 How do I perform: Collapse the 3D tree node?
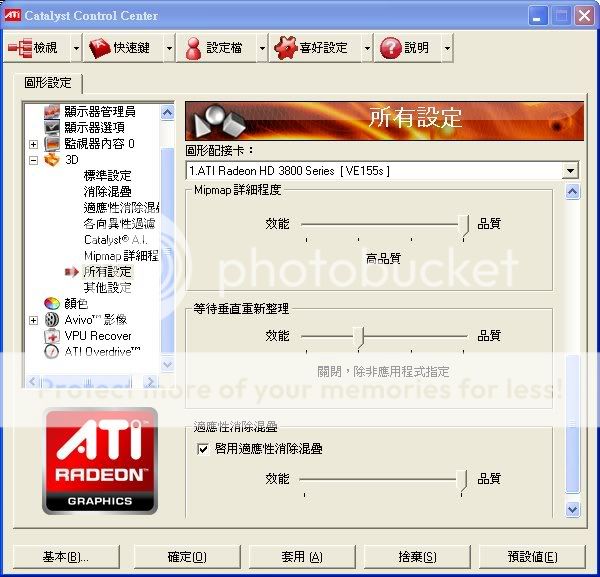point(33,160)
